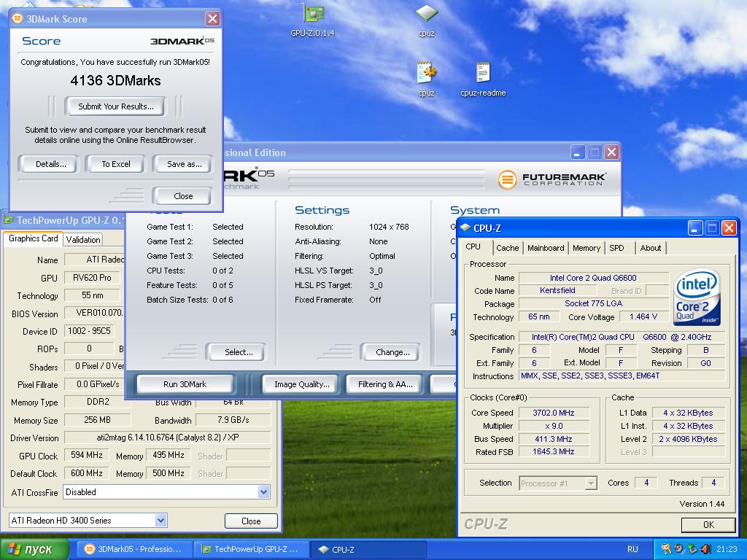Expand the ATI CrossFire dropdown

point(264,492)
